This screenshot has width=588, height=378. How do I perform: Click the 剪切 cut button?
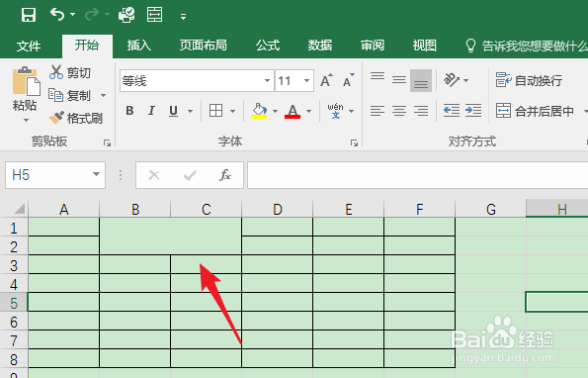pyautogui.click(x=70, y=72)
